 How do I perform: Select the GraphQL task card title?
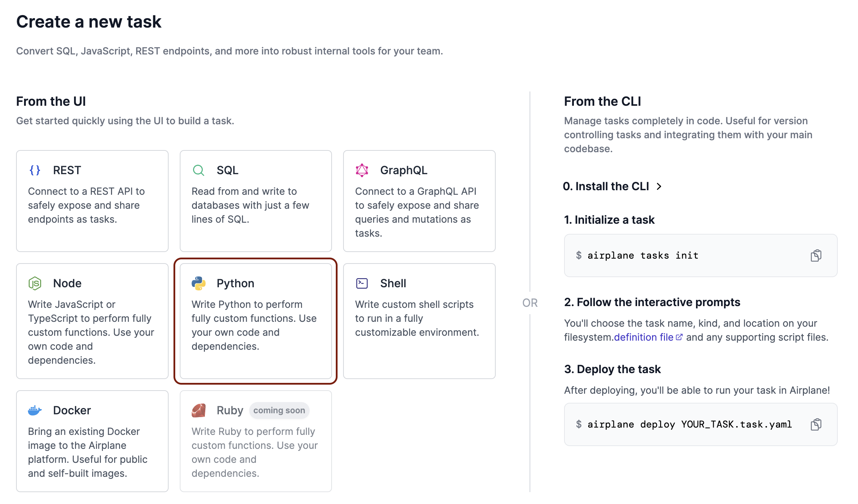[404, 170]
